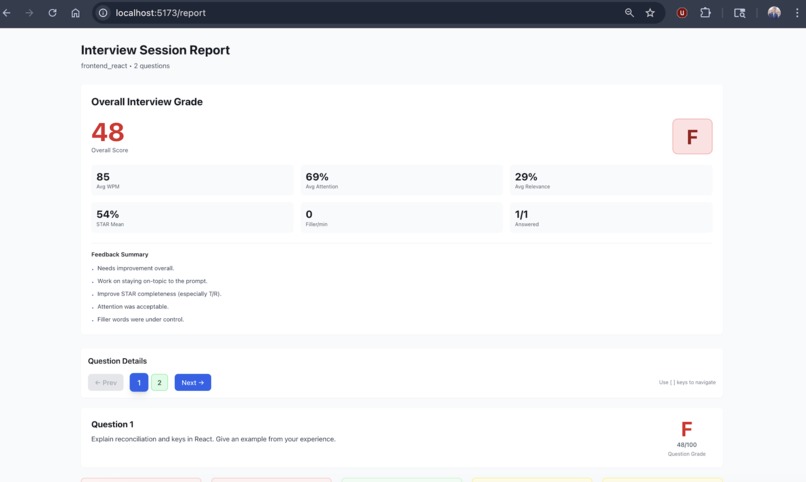Open the extensions puzzle icon

[705, 13]
